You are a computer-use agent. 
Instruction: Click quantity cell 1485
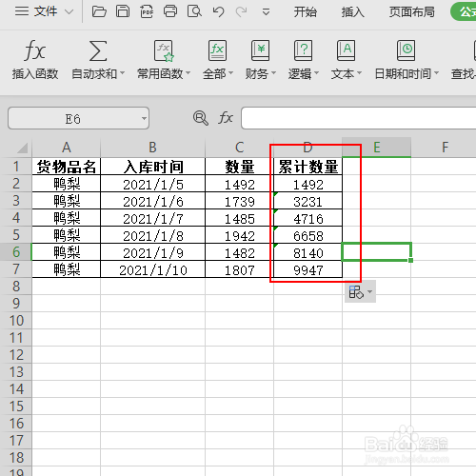pos(239,218)
